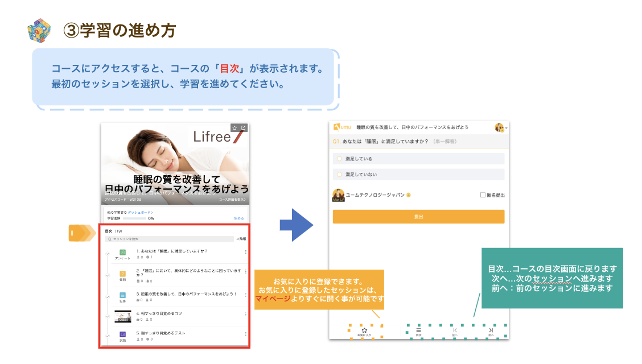Select the 満足している radio option
The height and width of the screenshot is (364, 642).
tap(339, 159)
